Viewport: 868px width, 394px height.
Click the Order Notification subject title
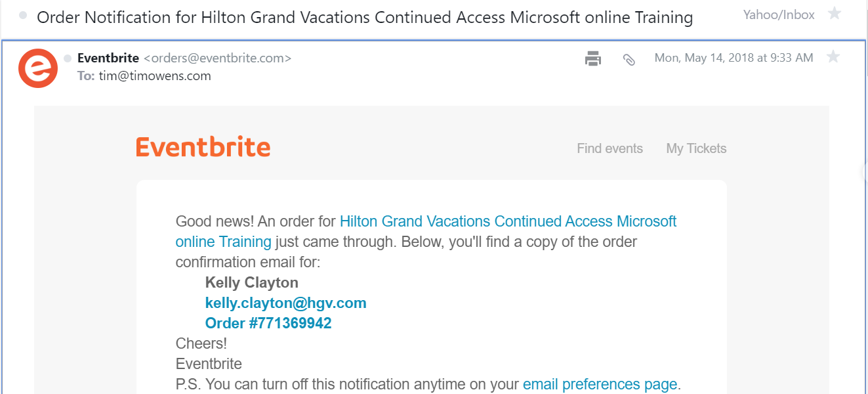365,17
